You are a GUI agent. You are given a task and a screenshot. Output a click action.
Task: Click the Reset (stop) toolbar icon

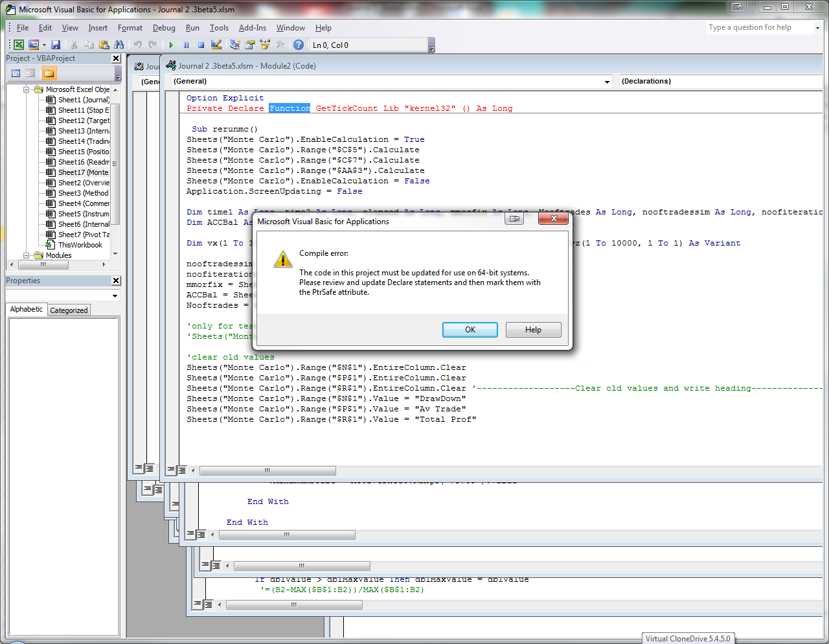point(201,45)
